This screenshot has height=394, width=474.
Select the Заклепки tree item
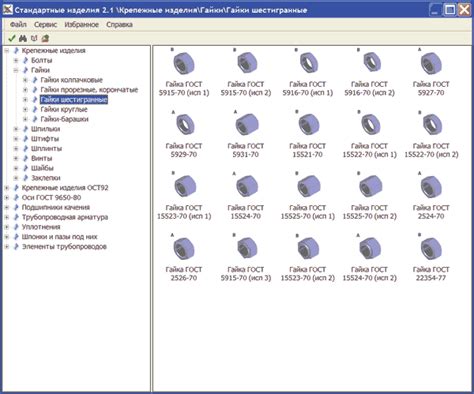click(46, 178)
